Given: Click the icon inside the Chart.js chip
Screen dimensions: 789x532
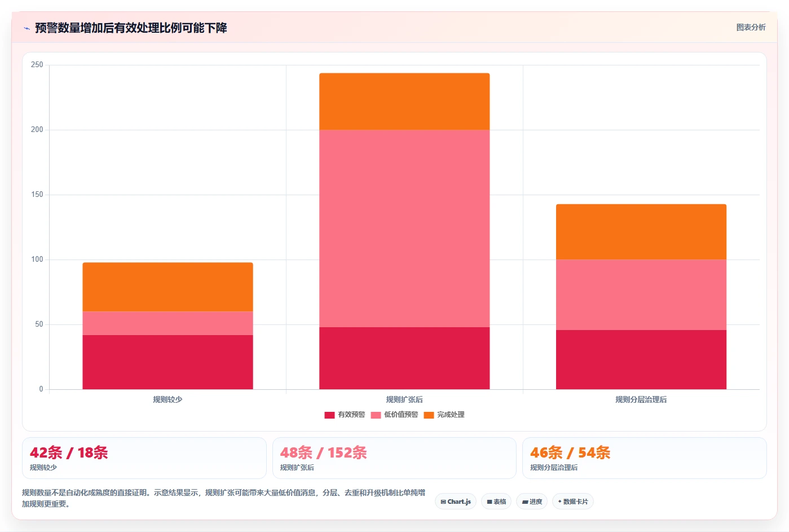Looking at the screenshot, I should coord(443,502).
